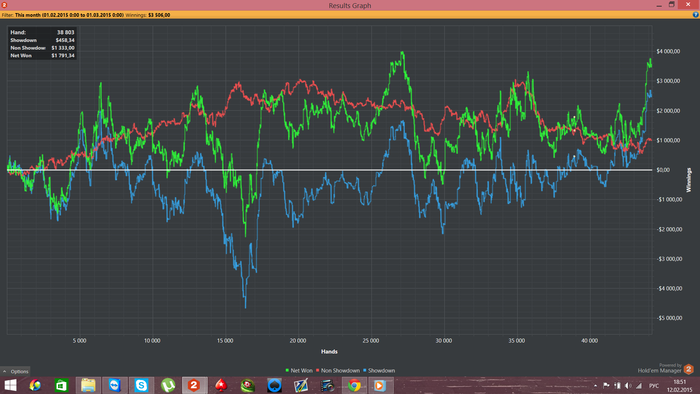700x394 pixels.
Task: Click the $0,00 y-axis label
Action: 663,170
